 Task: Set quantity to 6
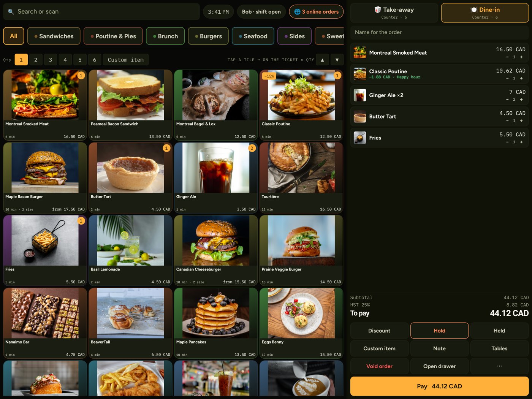pos(95,60)
